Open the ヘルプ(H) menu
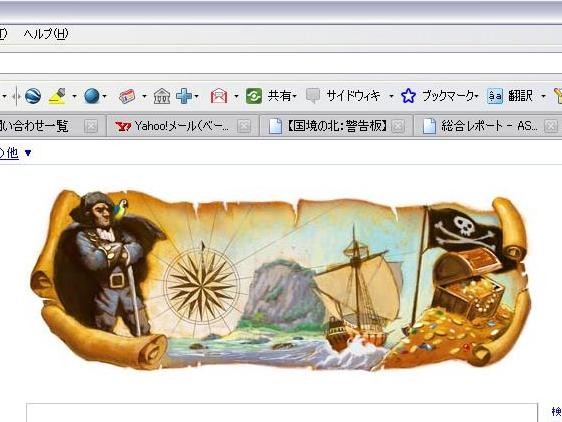The height and width of the screenshot is (422, 562). (46, 34)
